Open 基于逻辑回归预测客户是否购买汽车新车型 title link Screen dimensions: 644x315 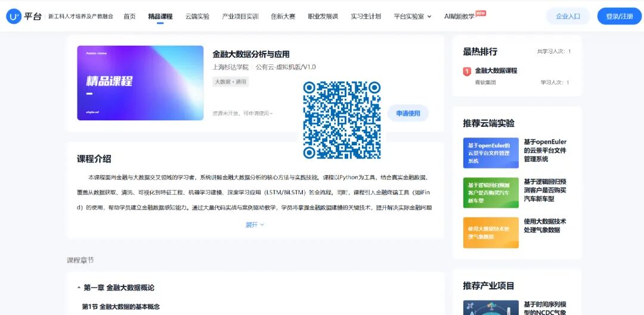(x=545, y=190)
